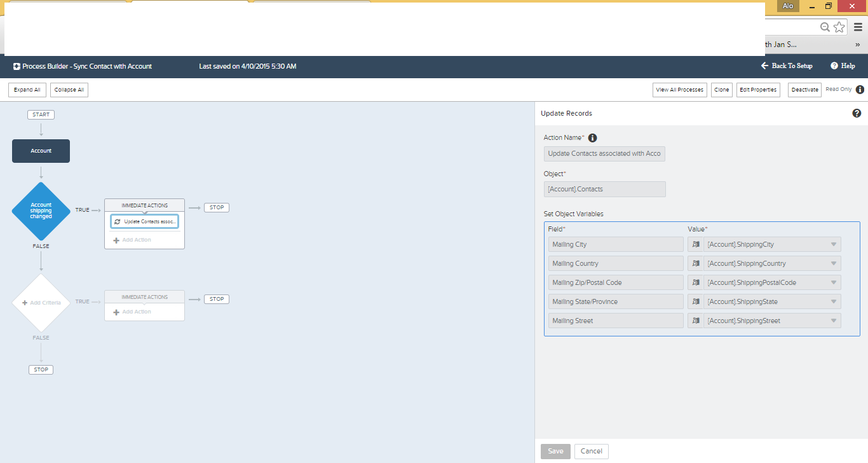Open the Help link text
The height and width of the screenshot is (463, 868).
point(848,66)
